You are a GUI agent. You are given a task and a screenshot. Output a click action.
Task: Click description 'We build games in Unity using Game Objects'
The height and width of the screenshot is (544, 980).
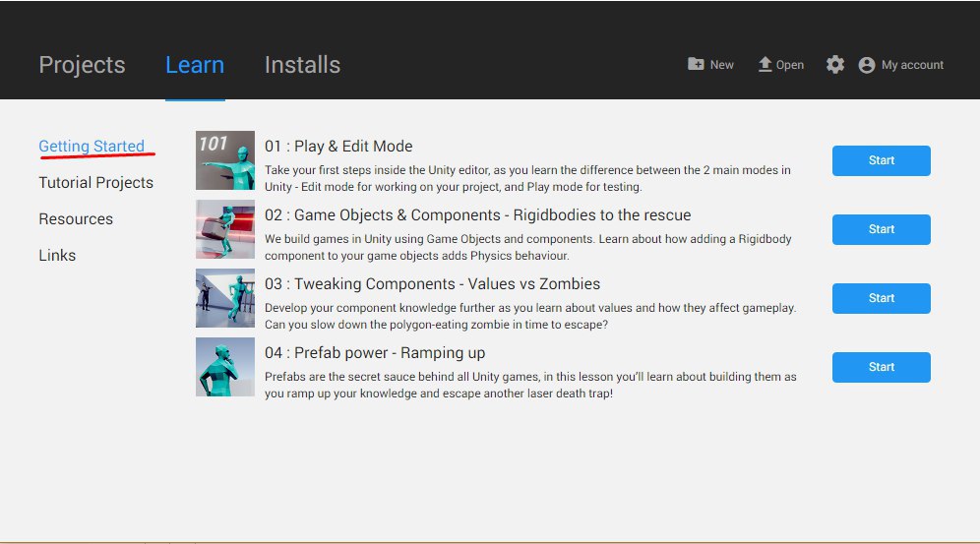[528, 247]
